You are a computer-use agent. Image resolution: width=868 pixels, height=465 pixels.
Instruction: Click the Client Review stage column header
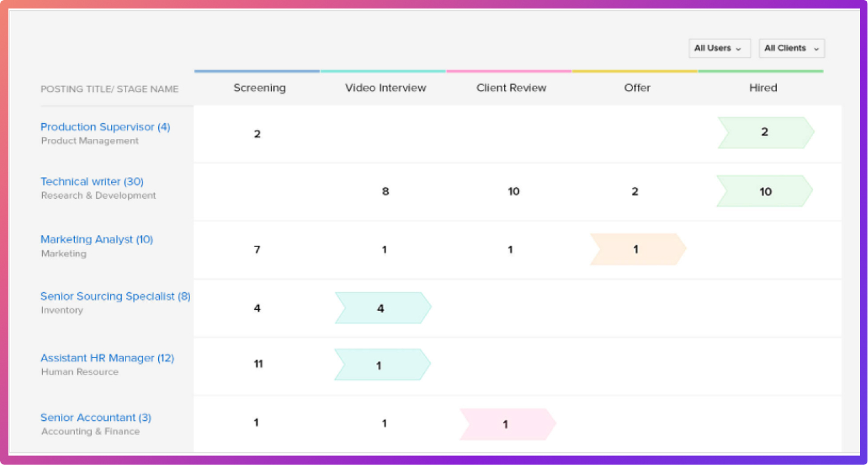[511, 88]
